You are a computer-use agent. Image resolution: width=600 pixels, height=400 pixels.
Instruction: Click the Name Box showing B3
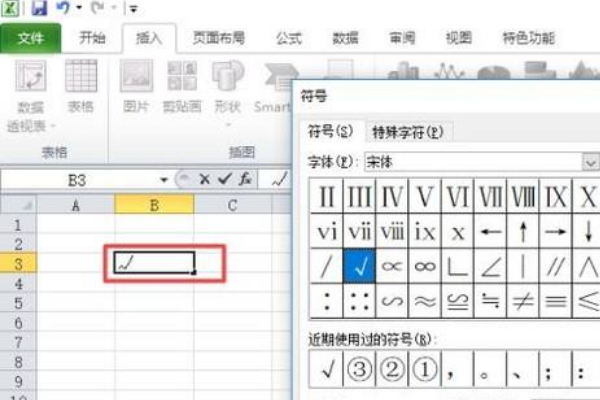(x=77, y=180)
